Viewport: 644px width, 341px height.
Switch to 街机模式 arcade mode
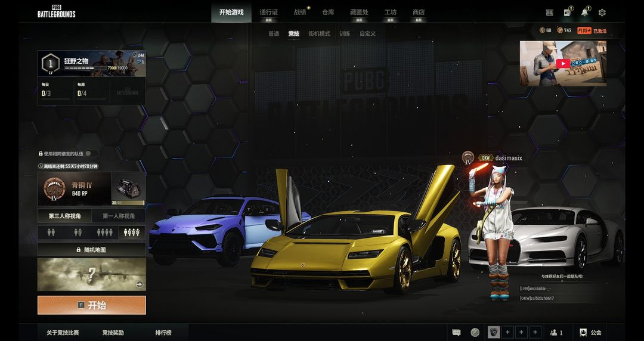[x=319, y=34]
